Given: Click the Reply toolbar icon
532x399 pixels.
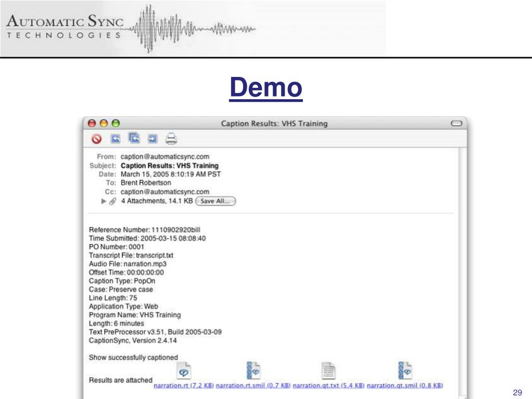Looking at the screenshot, I should tap(116, 139).
